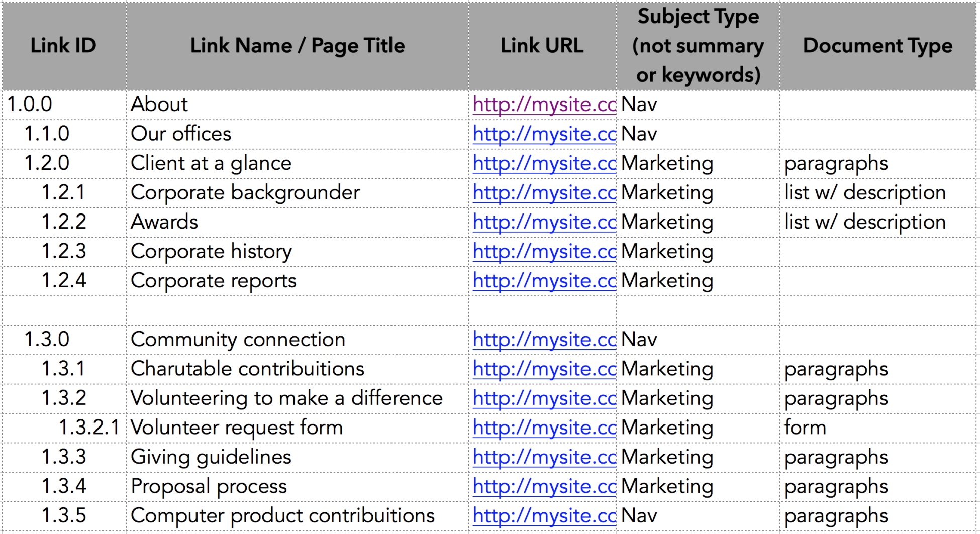980x534 pixels.
Task: Select the Charutable contribuitions cell
Action: (x=247, y=369)
